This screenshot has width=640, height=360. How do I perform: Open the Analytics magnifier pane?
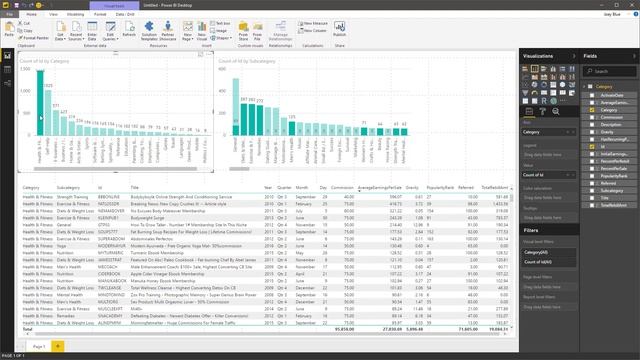[556, 111]
